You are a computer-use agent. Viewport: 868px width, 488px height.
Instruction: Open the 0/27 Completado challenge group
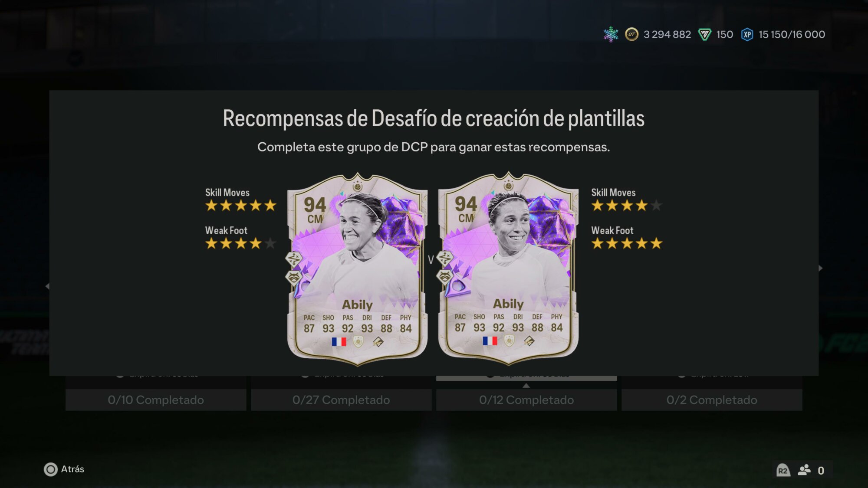341,400
